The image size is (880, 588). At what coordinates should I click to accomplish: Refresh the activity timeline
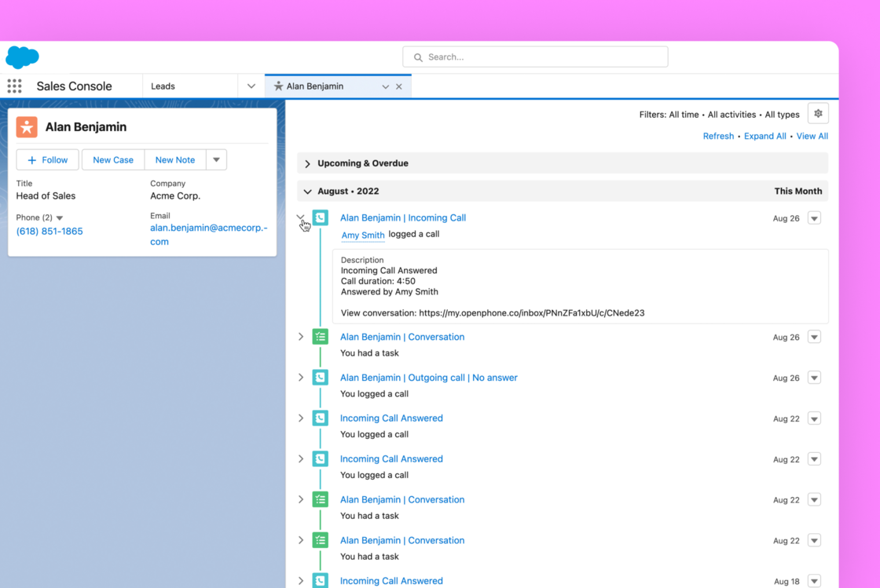[x=718, y=137]
